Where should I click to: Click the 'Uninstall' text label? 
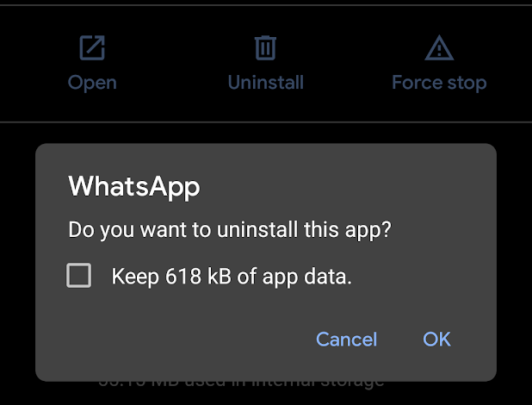(265, 83)
